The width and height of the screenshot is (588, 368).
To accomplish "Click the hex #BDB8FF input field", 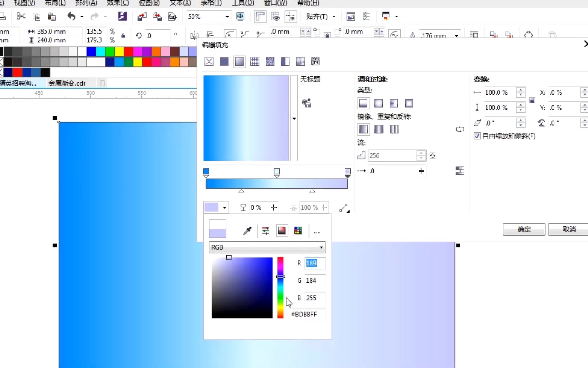I will point(308,315).
